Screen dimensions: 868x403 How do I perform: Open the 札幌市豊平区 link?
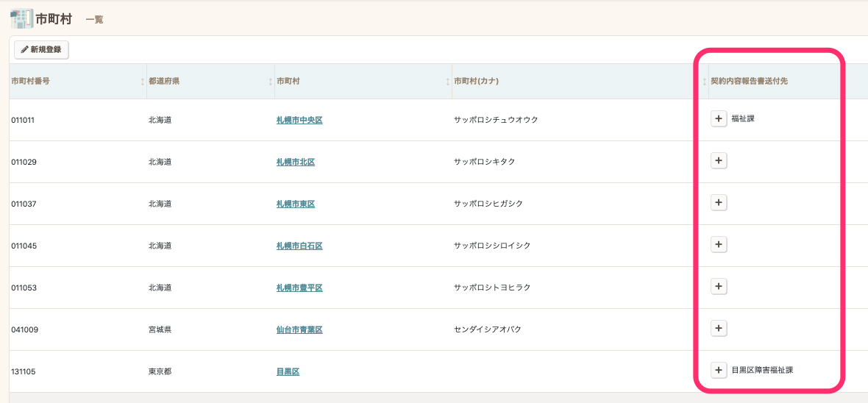click(x=299, y=288)
